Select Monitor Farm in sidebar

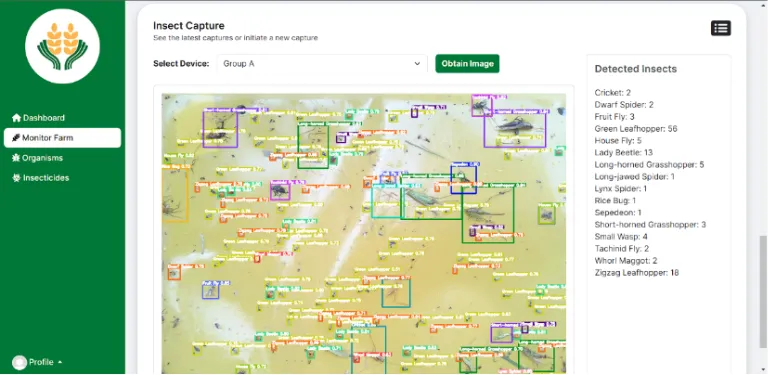[62, 138]
